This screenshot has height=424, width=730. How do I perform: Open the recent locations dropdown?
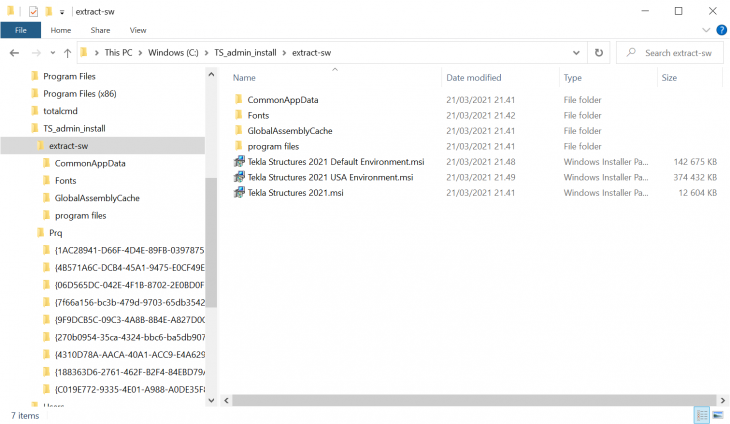[x=53, y=53]
